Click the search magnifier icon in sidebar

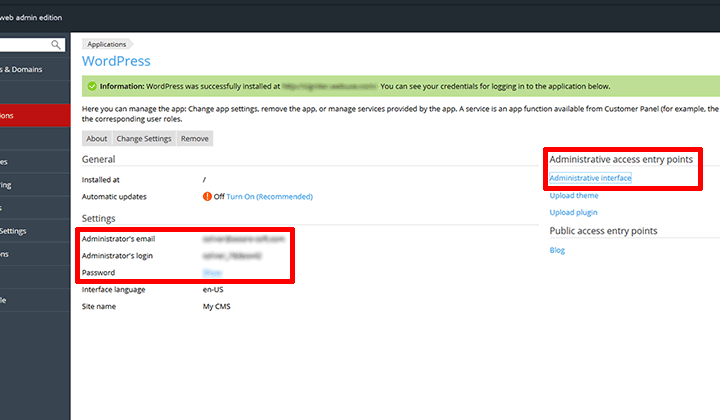(x=55, y=45)
